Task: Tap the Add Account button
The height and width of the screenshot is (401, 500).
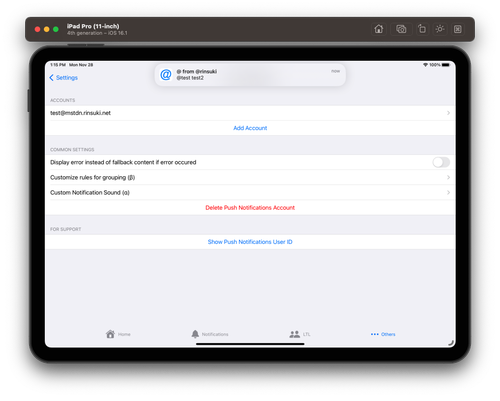Action: 250,128
